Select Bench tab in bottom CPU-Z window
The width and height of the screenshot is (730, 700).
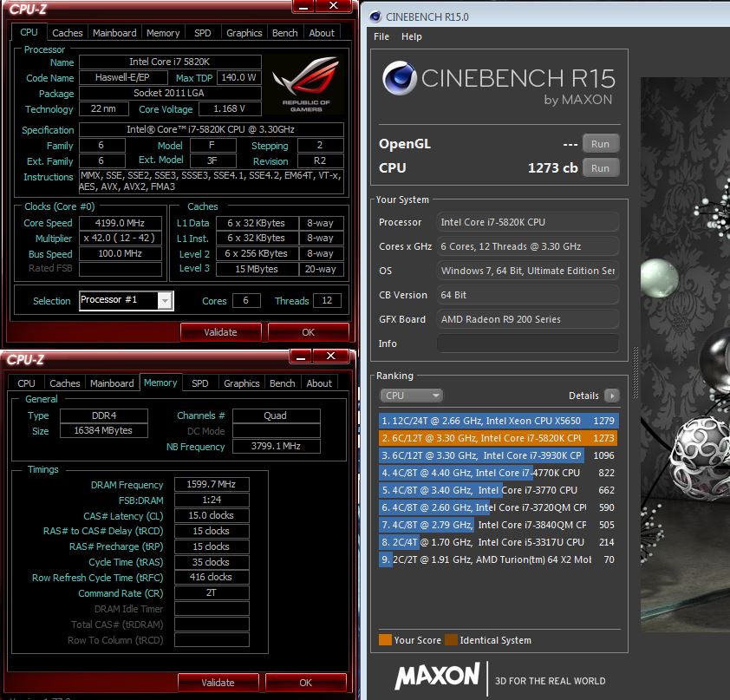[282, 383]
